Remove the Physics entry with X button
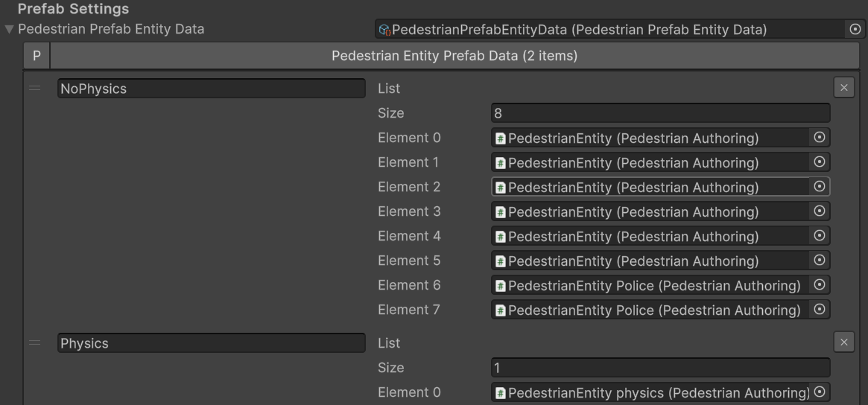Viewport: 868px width, 405px height. [x=843, y=342]
